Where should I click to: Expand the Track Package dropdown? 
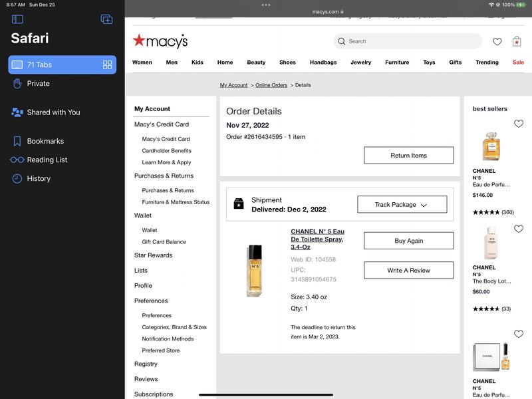coord(401,205)
